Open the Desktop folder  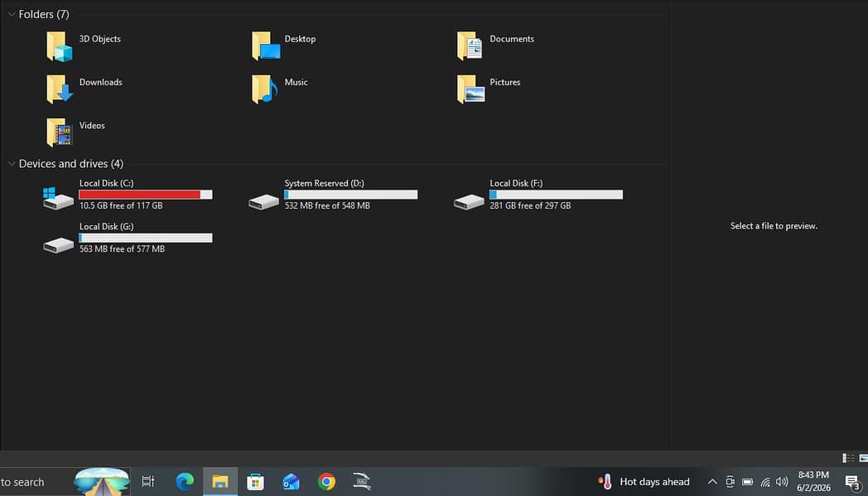[283, 46]
